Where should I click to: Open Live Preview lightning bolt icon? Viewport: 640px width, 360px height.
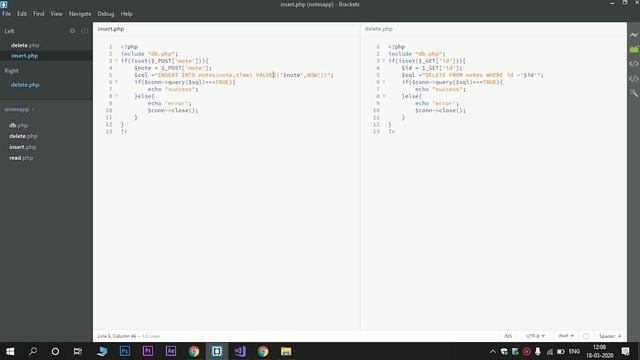pyautogui.click(x=633, y=35)
